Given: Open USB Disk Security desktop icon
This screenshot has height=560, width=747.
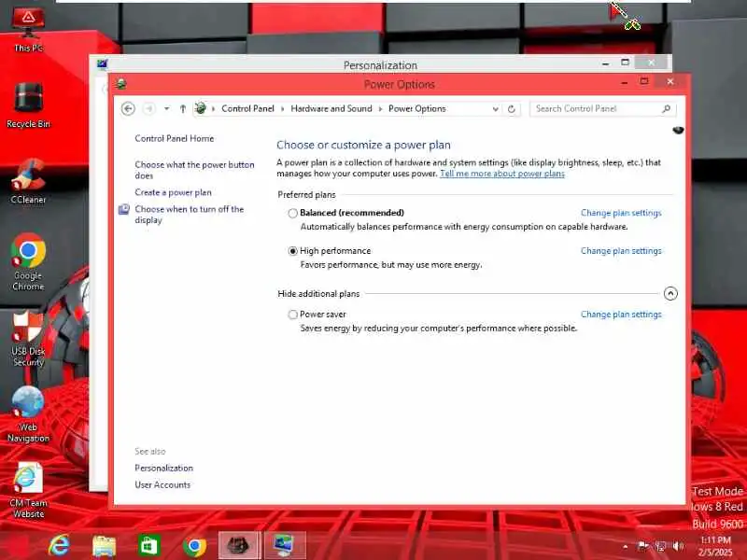Looking at the screenshot, I should (28, 339).
